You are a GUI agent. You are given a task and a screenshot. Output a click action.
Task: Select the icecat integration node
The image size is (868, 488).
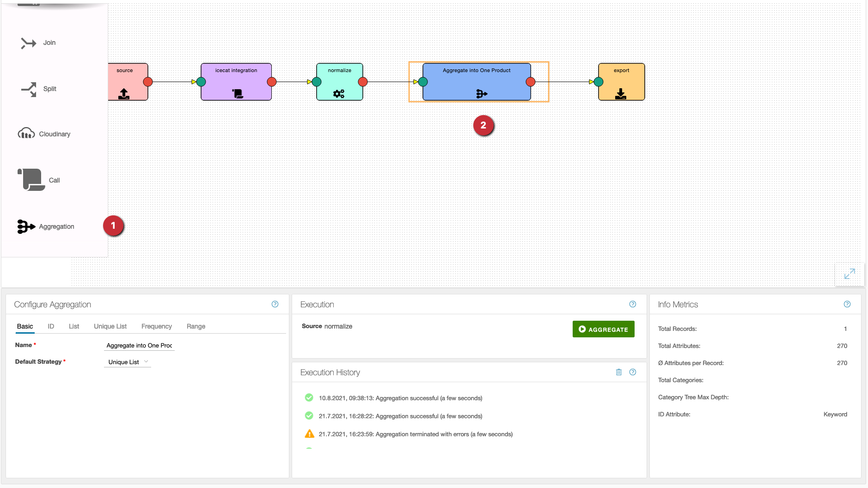[236, 82]
